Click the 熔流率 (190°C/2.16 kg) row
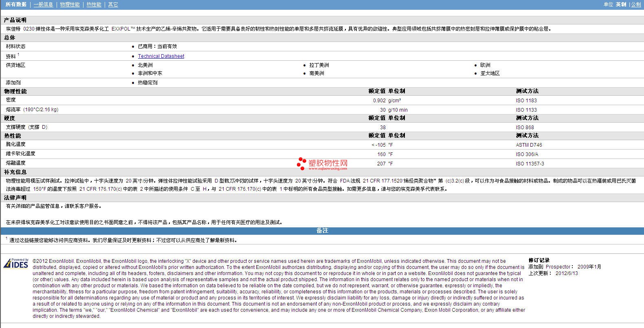 [x=322, y=110]
